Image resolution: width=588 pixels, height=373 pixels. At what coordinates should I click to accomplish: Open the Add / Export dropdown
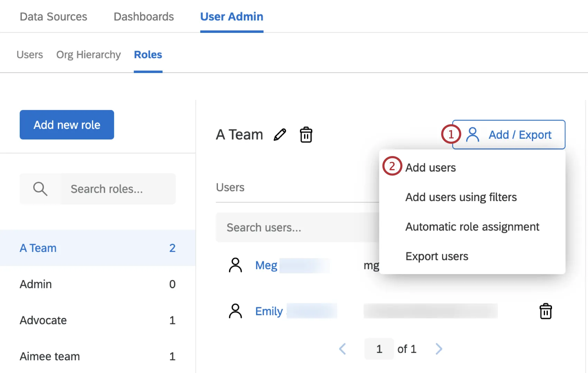(x=508, y=135)
